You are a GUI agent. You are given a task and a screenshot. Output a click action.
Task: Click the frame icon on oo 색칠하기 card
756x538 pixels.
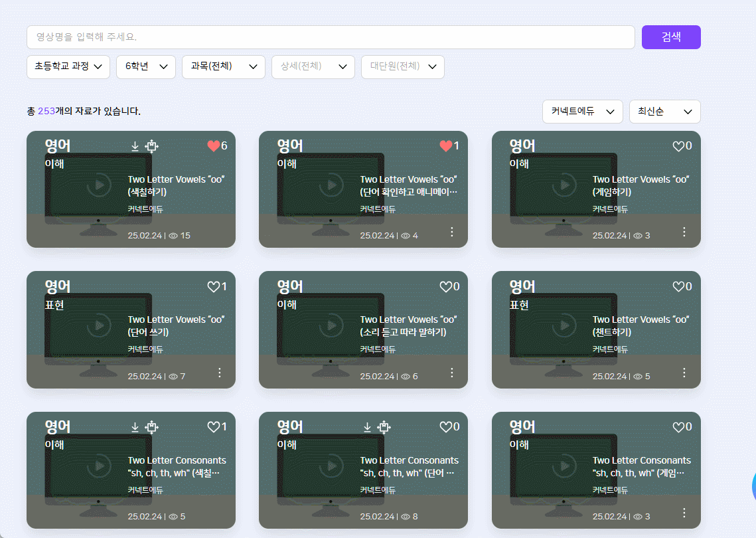click(x=151, y=146)
